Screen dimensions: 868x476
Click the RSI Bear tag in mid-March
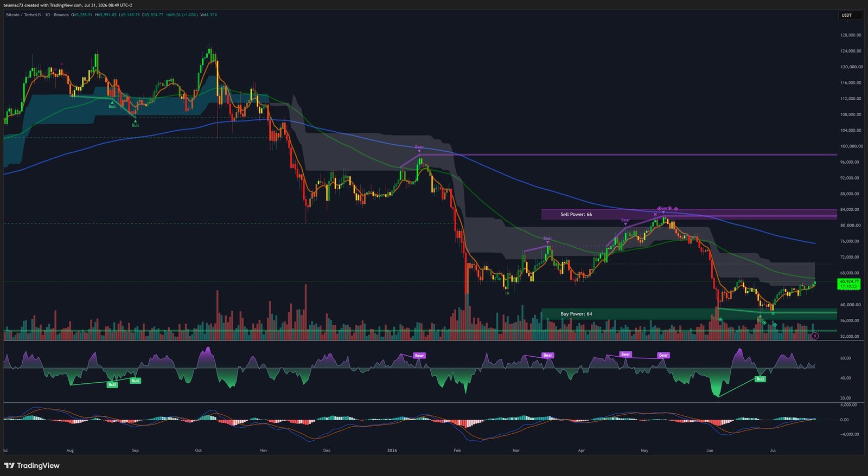(x=548, y=356)
